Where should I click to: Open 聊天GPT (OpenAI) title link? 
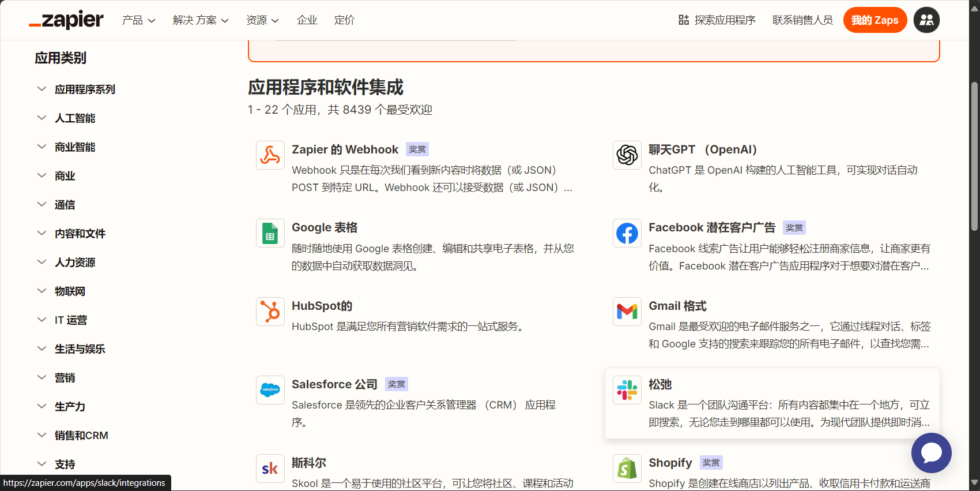point(703,149)
